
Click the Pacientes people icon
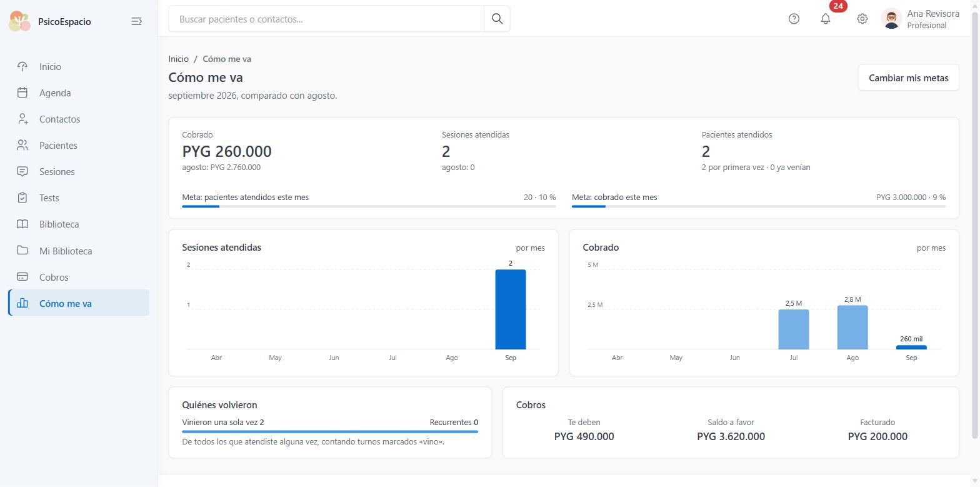[x=22, y=145]
